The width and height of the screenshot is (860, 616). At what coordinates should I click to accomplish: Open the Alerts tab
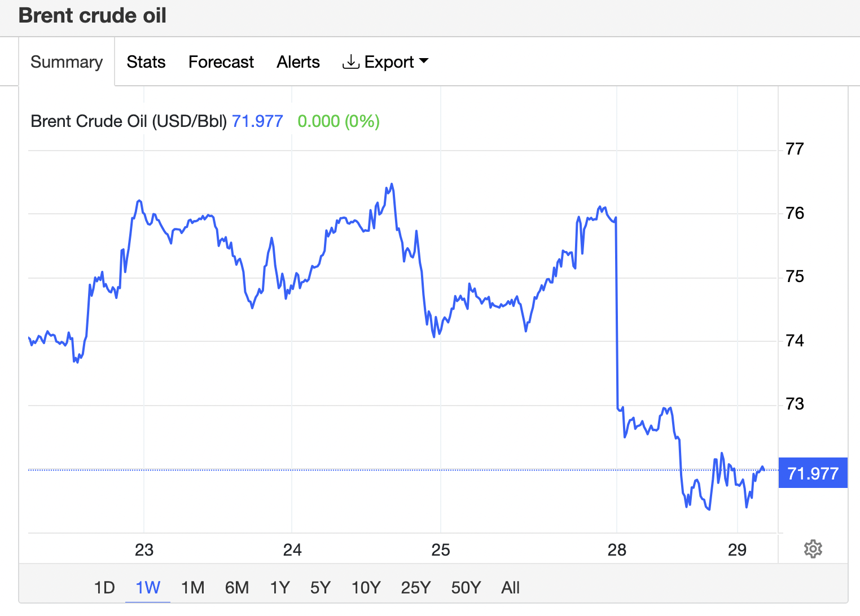tap(298, 61)
